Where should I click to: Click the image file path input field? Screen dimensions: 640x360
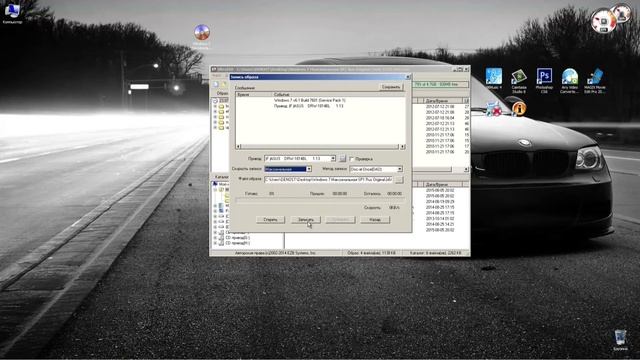tap(329, 180)
